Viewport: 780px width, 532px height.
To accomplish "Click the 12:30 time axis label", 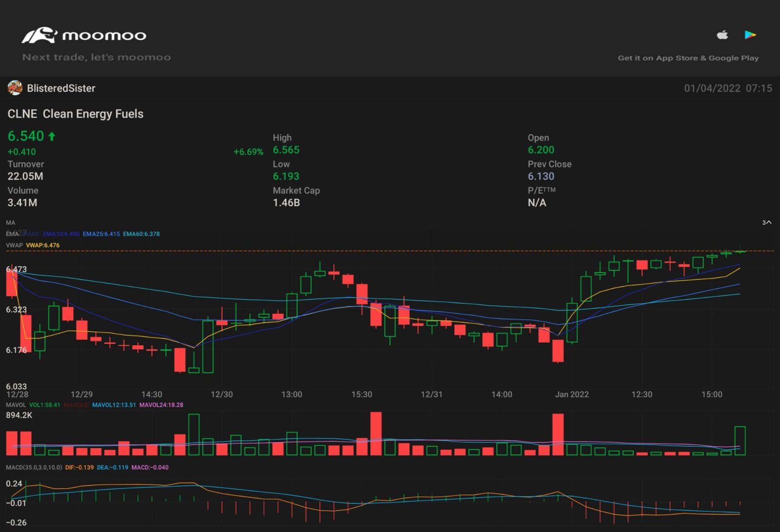I will point(642,394).
